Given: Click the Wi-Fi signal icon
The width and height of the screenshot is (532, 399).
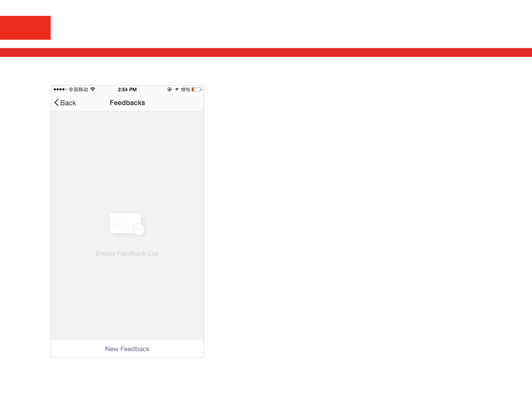Looking at the screenshot, I should pyautogui.click(x=93, y=89).
